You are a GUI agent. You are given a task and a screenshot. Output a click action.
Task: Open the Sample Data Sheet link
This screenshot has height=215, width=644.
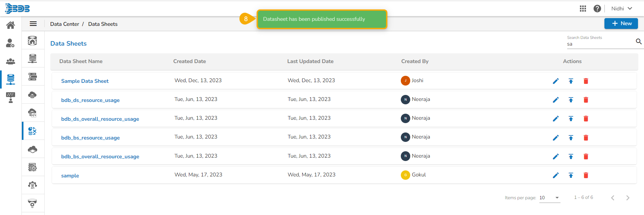tap(85, 81)
